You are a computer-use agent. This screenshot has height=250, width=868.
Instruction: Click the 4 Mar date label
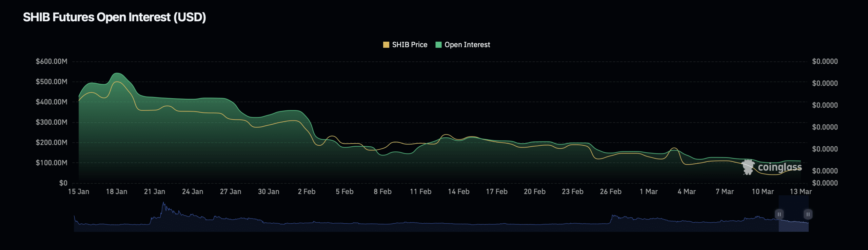point(687,191)
